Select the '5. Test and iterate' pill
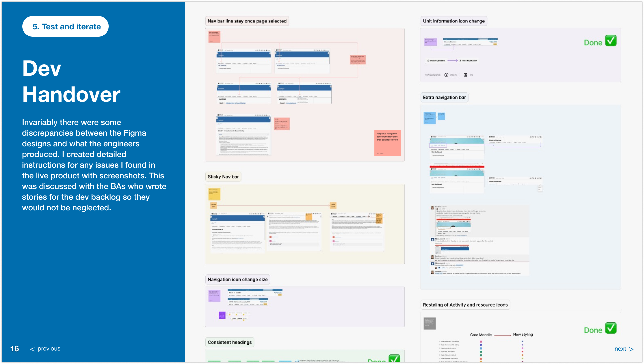 [x=66, y=27]
